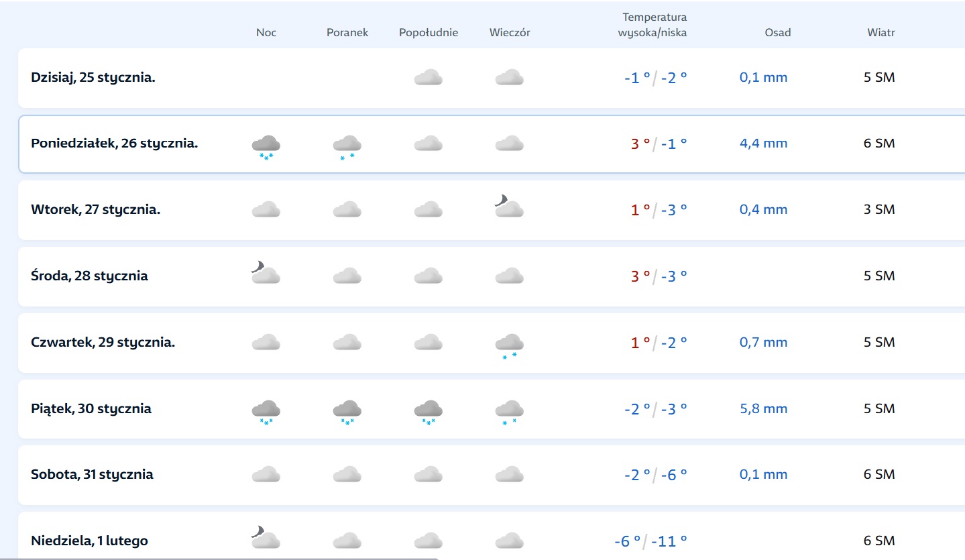Click Friday morning snow cloud icon
Screen dimensions: 965x560
347,411
